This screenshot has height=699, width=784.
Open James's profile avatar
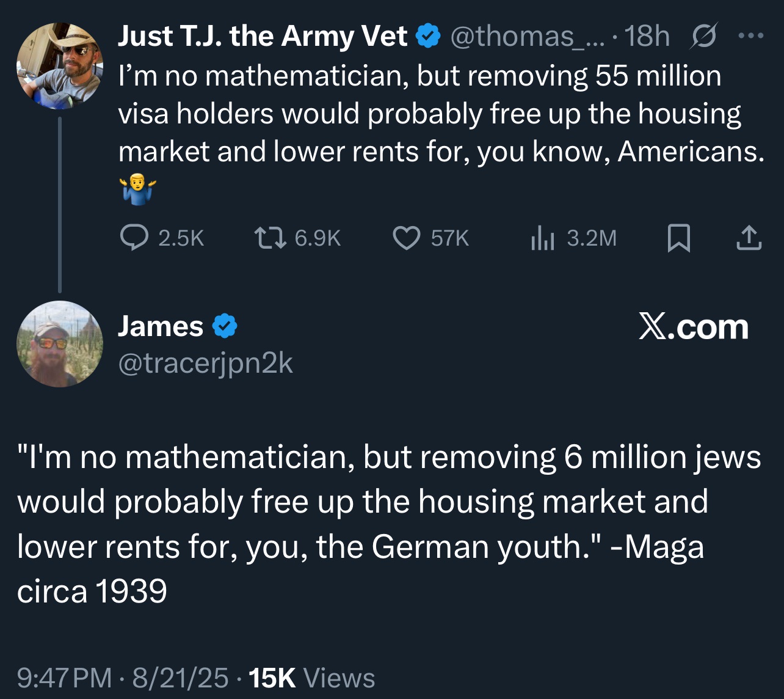tap(59, 343)
